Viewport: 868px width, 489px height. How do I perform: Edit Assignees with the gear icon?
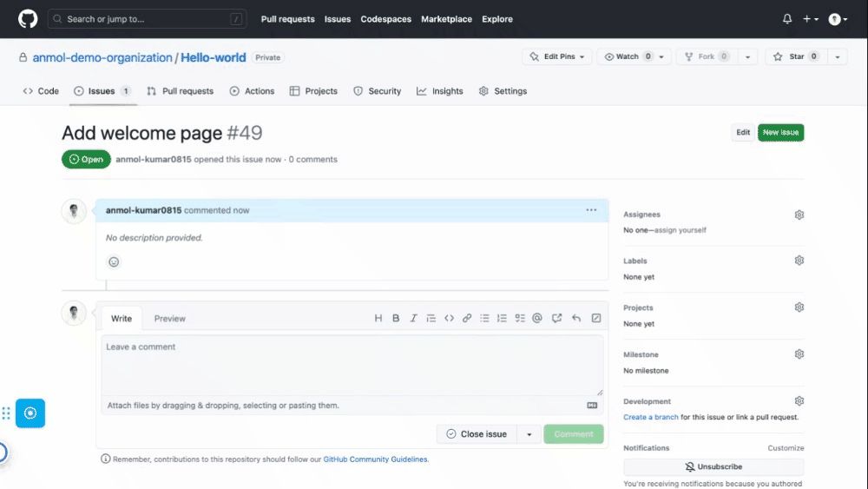(799, 215)
